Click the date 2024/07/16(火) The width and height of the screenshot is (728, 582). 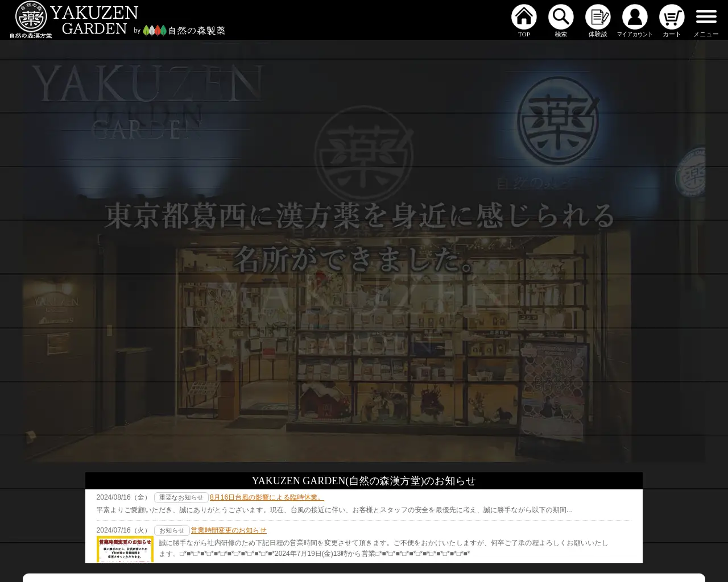(123, 530)
